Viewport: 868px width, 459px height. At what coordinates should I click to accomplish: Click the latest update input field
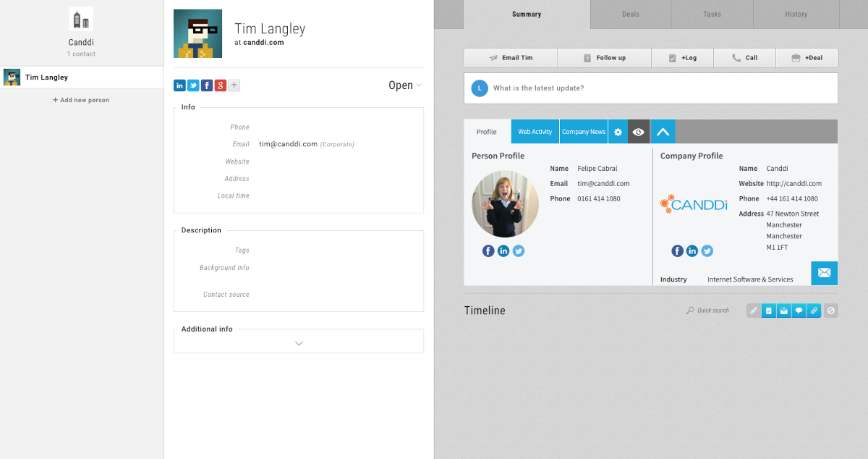pyautogui.click(x=651, y=88)
